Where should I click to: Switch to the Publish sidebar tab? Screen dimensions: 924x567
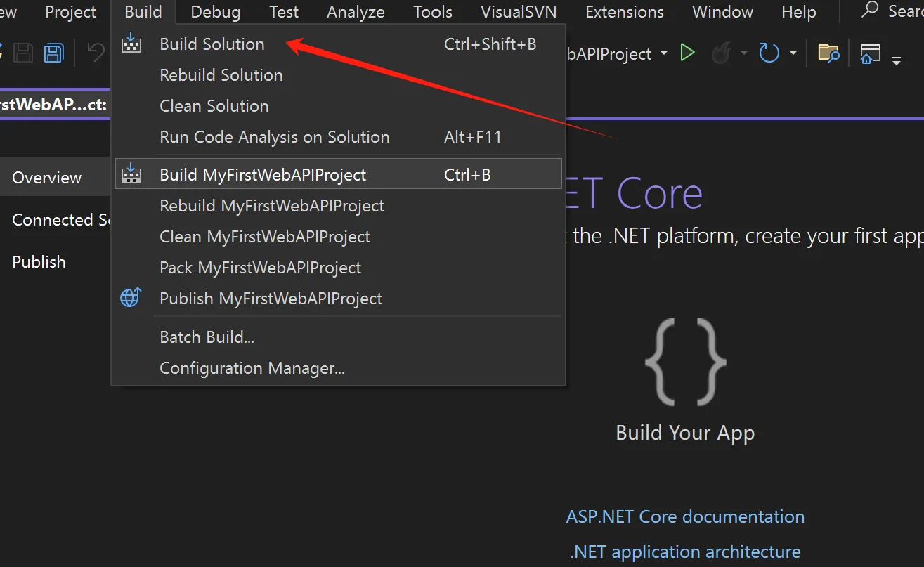click(x=55, y=261)
